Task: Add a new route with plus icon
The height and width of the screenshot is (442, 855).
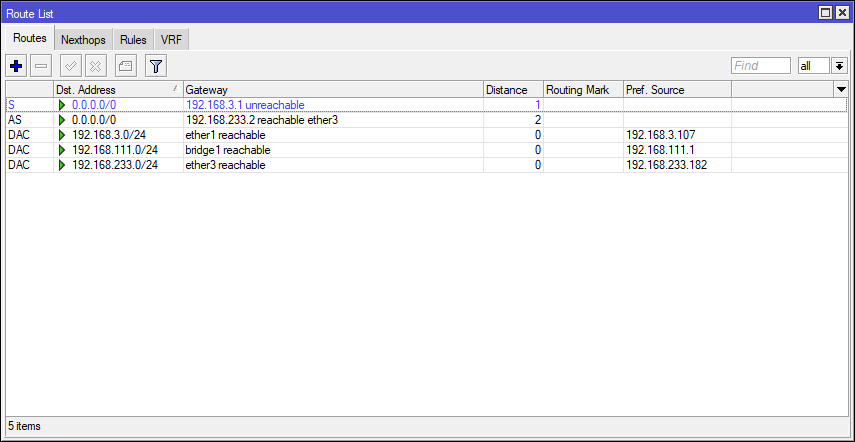Action: coord(16,66)
